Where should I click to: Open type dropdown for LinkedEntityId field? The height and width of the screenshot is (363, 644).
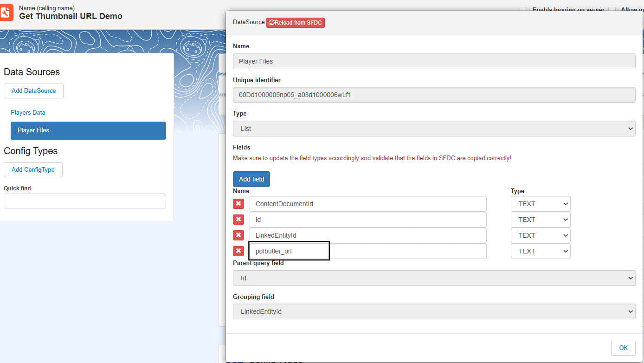tap(541, 235)
